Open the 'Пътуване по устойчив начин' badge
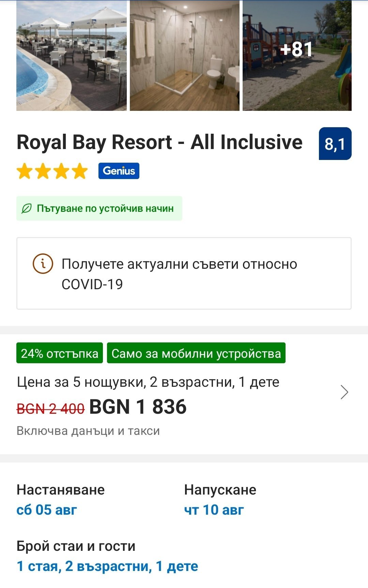The image size is (368, 588). coord(105,208)
